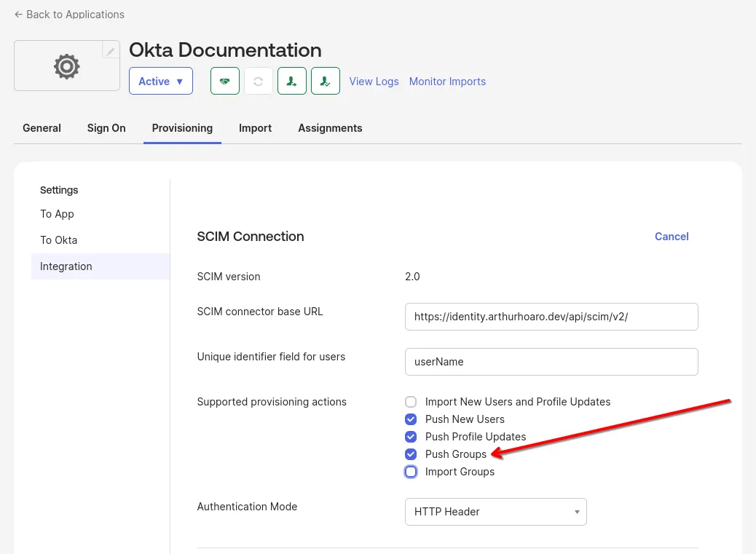Click the Settings sidebar heading
Viewport: 756px width, 554px height.
click(x=59, y=190)
